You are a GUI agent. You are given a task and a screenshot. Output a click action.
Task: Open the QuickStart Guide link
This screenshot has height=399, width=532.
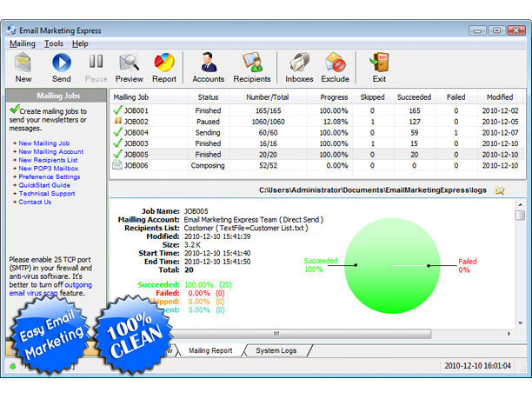click(44, 185)
